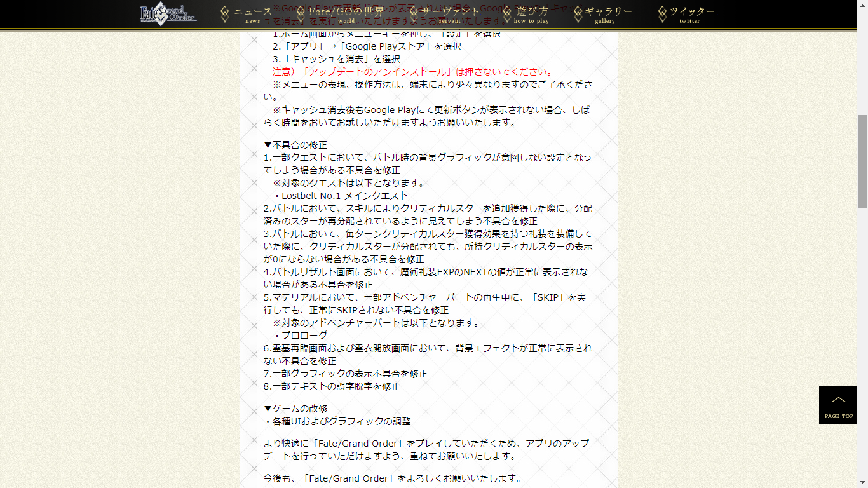
Task: Click the Fate/Grand Order logo
Action: click(168, 14)
